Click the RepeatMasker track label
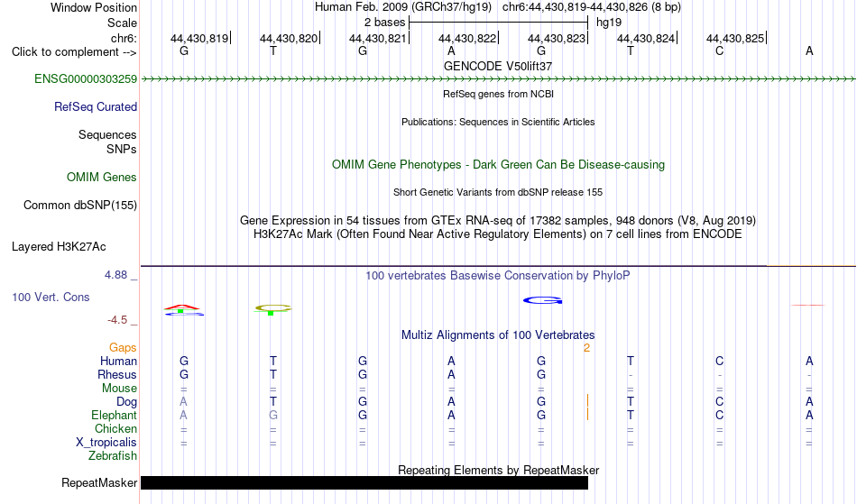 (99, 483)
